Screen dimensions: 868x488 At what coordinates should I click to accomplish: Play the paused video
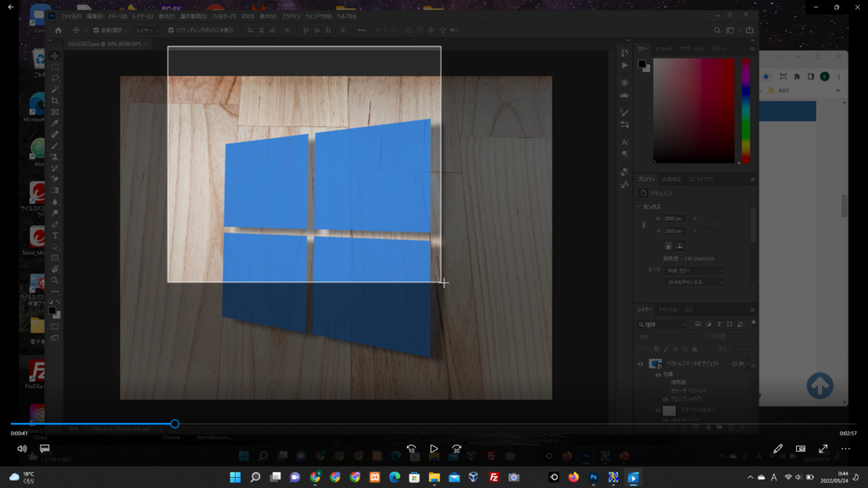[434, 449]
